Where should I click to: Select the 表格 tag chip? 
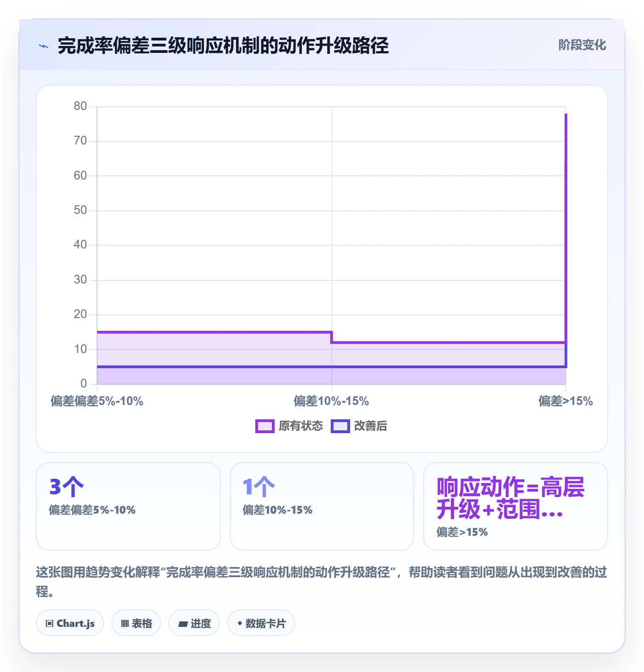[x=136, y=623]
